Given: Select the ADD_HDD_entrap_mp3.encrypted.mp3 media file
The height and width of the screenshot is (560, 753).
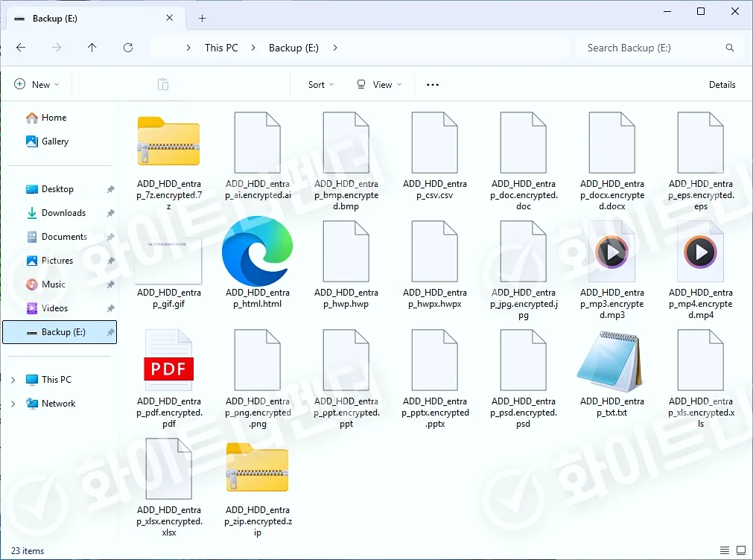Looking at the screenshot, I should click(611, 252).
